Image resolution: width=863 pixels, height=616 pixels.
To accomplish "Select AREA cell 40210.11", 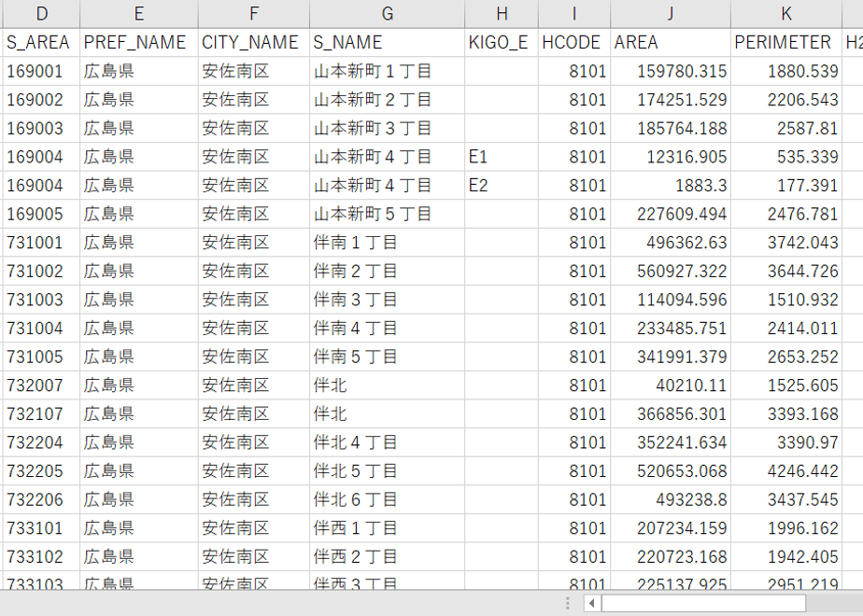I will [671, 385].
